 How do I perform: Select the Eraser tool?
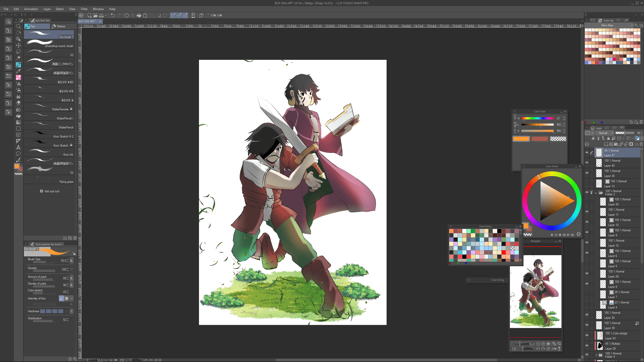click(x=18, y=103)
